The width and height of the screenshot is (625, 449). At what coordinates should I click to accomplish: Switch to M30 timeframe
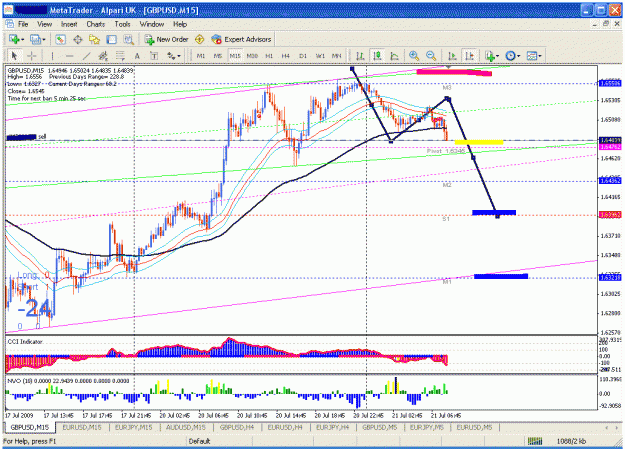pos(252,56)
